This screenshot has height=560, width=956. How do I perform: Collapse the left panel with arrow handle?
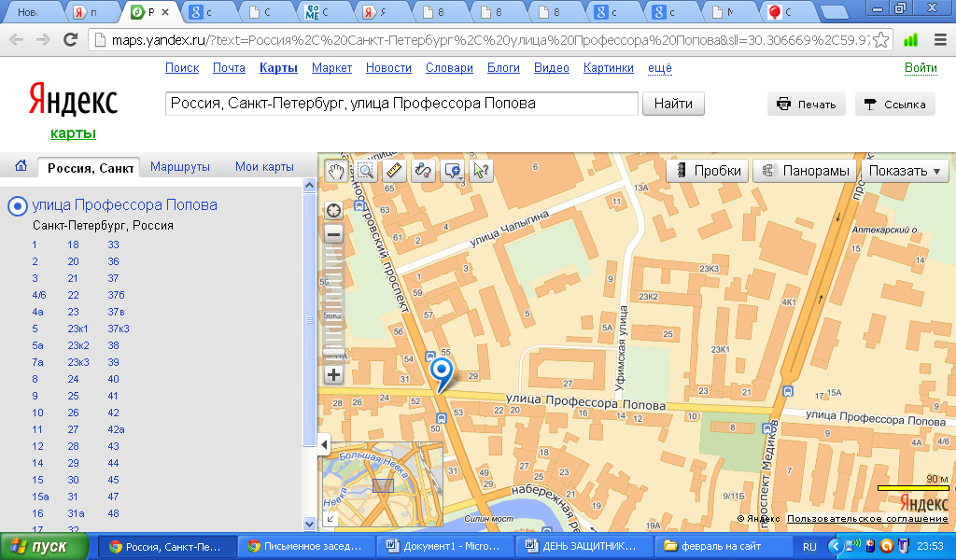tap(324, 445)
